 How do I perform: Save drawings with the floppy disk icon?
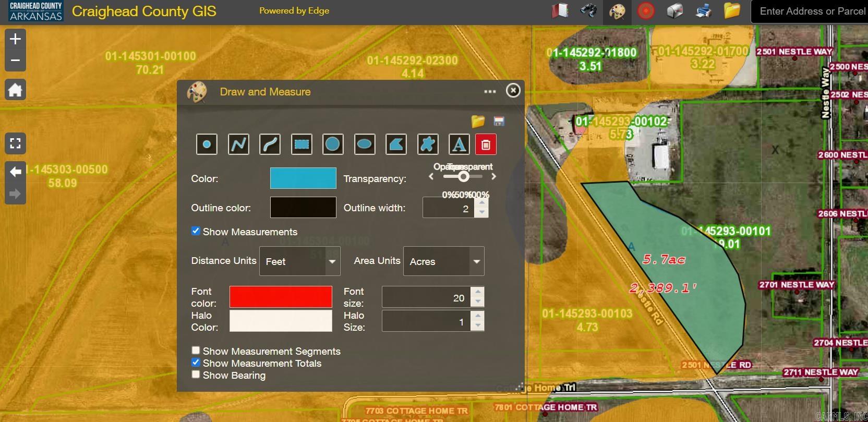pyautogui.click(x=499, y=122)
